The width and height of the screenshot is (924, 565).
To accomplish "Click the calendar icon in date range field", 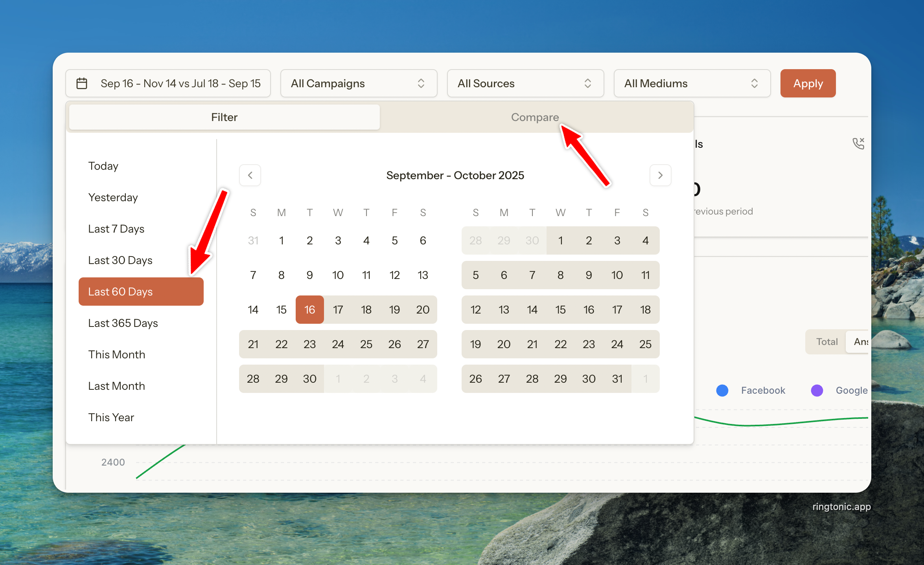I will 82,83.
